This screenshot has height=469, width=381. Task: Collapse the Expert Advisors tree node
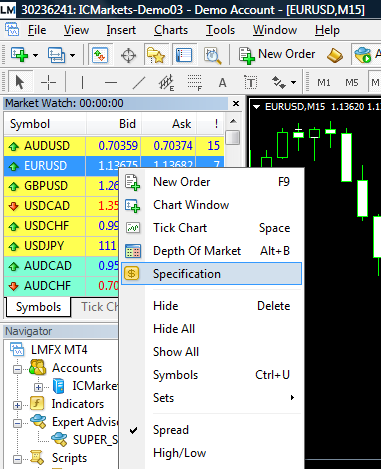[17, 423]
